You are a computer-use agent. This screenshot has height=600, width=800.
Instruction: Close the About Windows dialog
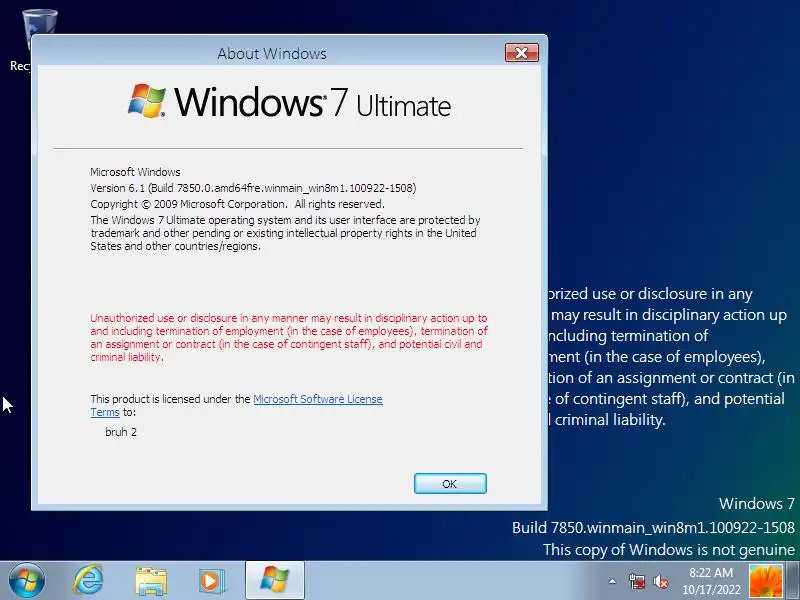tap(521, 53)
